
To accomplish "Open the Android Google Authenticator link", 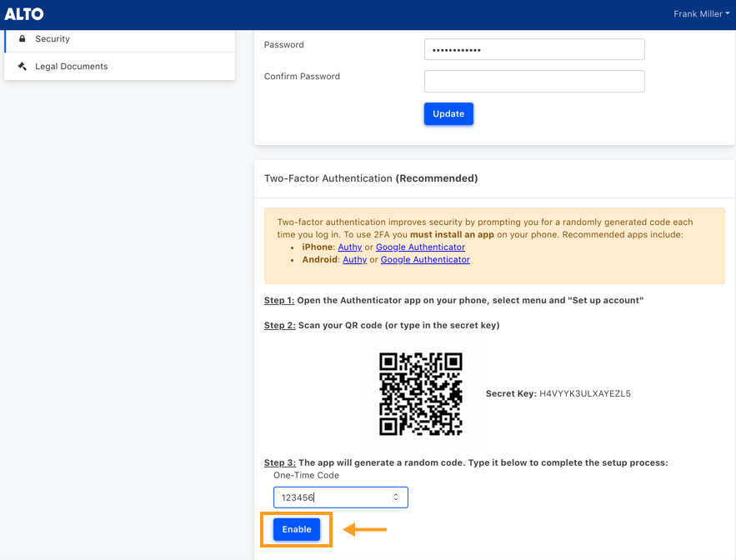I will click(x=425, y=259).
